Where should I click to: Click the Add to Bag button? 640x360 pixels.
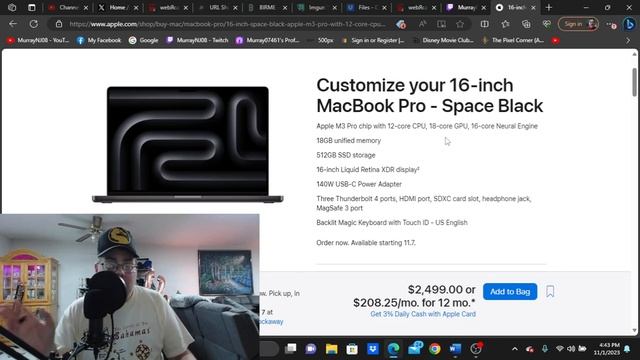coord(510,291)
